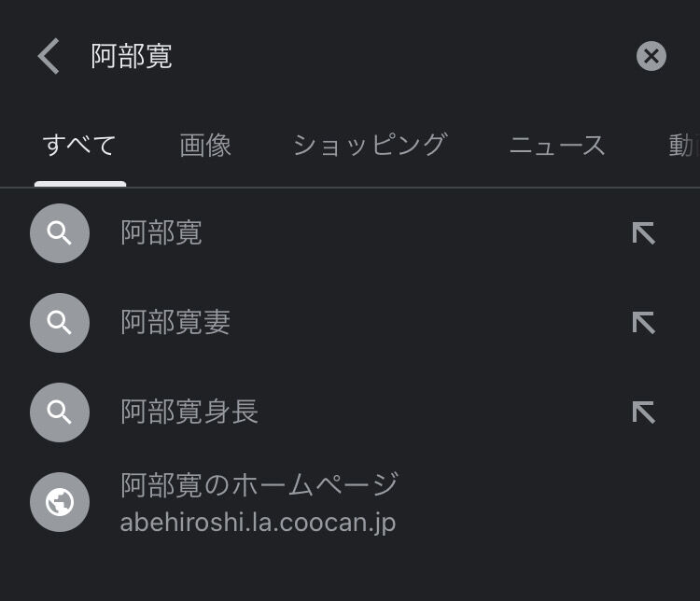Tap the back arrow icon
The height and width of the screenshot is (601, 700).
tap(49, 56)
